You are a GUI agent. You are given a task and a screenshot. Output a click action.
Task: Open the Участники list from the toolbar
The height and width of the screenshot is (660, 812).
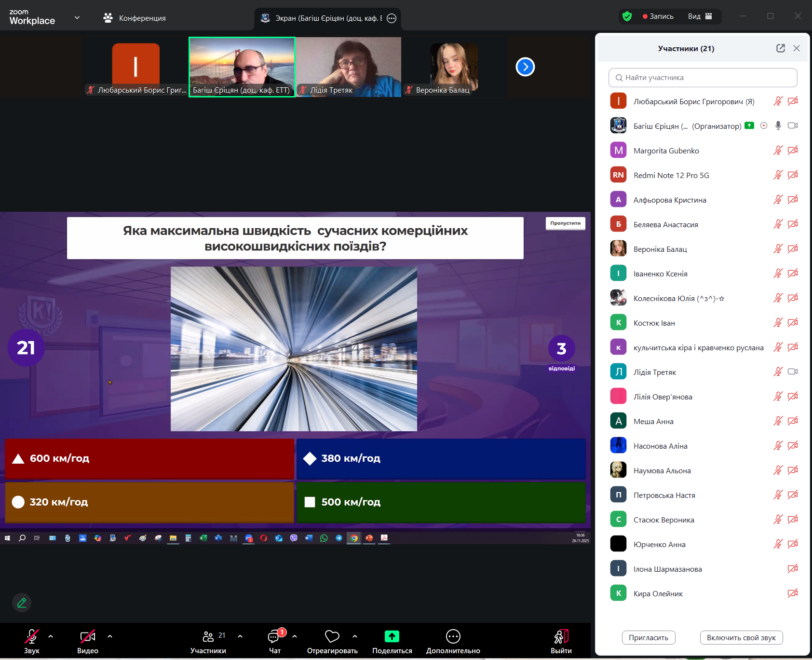click(x=208, y=642)
